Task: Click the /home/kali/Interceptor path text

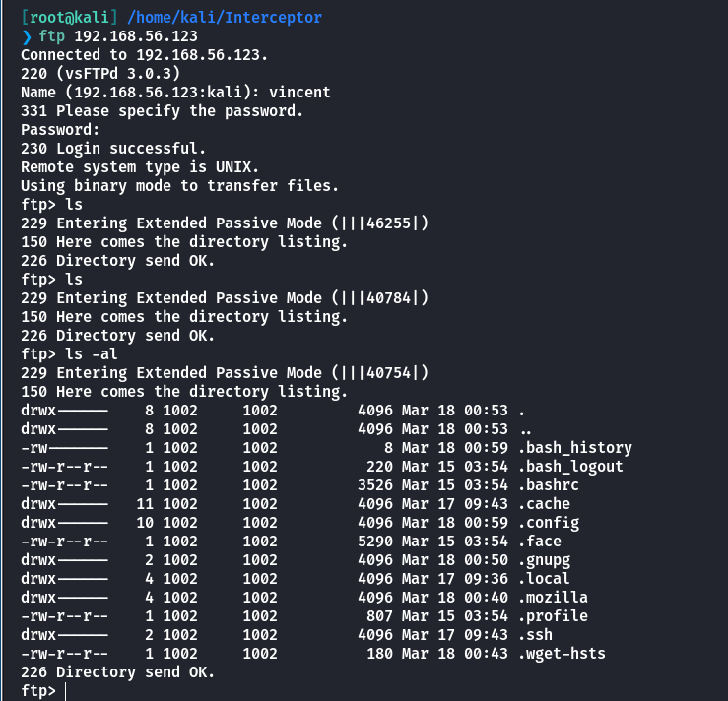Action: tap(225, 18)
